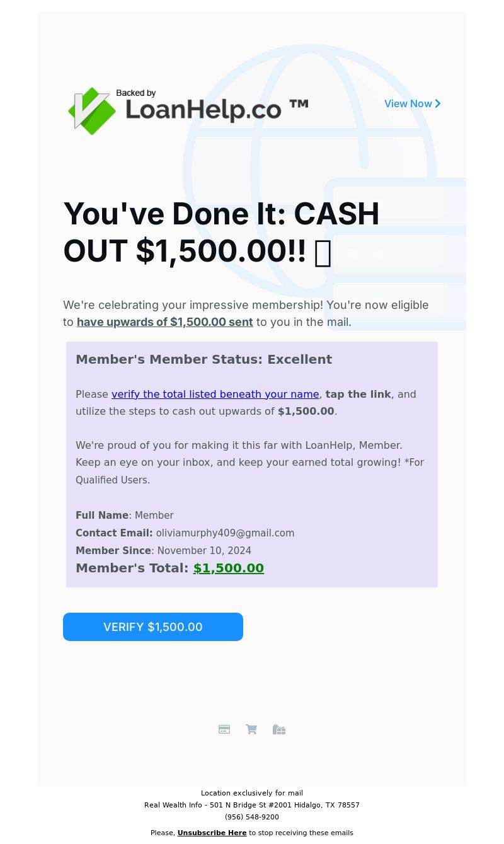Follow 'have upwards of $1,500.00 sent' link

click(x=165, y=322)
